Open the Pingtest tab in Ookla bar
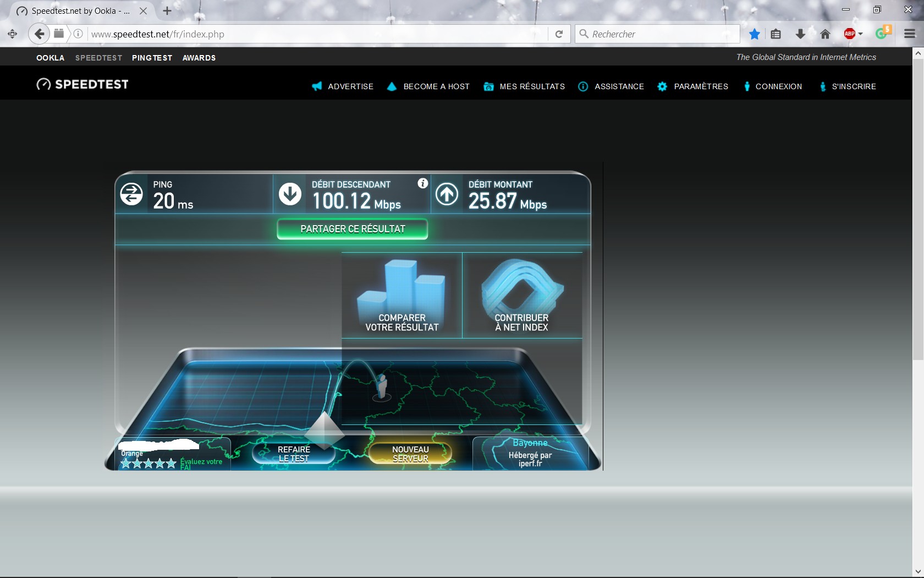This screenshot has width=924, height=578. 152,58
